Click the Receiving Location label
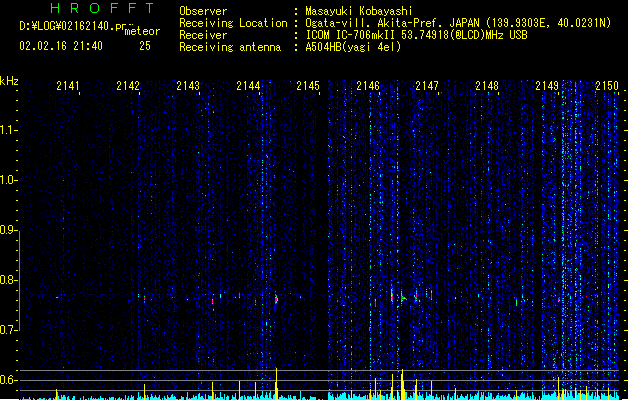The image size is (629, 400). tap(233, 23)
